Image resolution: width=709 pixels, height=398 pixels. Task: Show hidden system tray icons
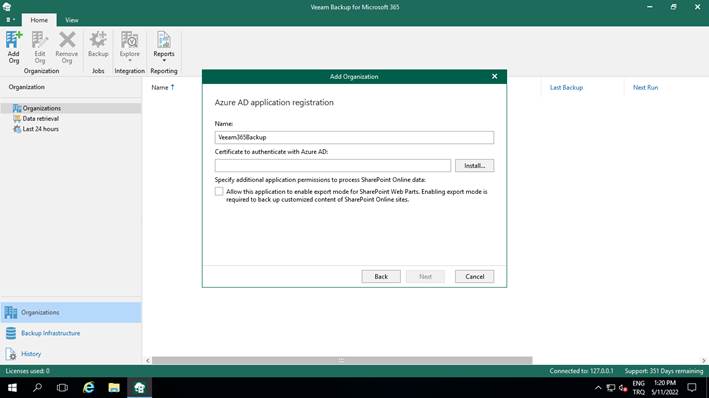click(598, 388)
